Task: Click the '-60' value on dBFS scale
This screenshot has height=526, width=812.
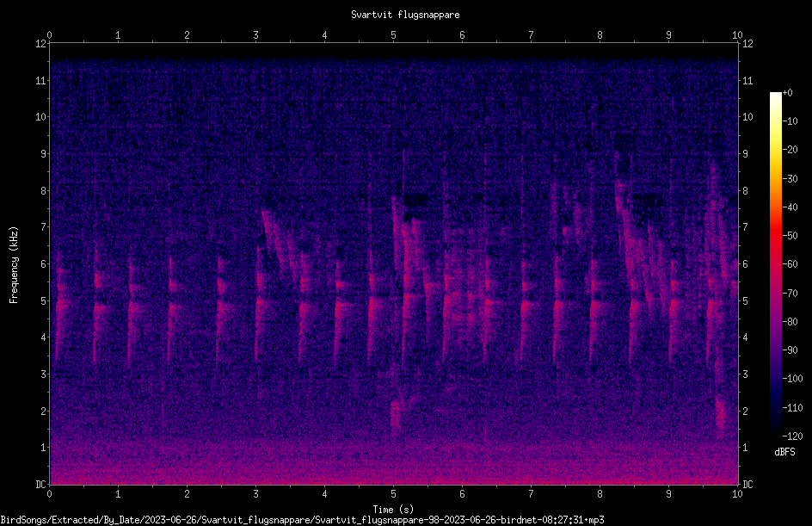Action: [790, 264]
